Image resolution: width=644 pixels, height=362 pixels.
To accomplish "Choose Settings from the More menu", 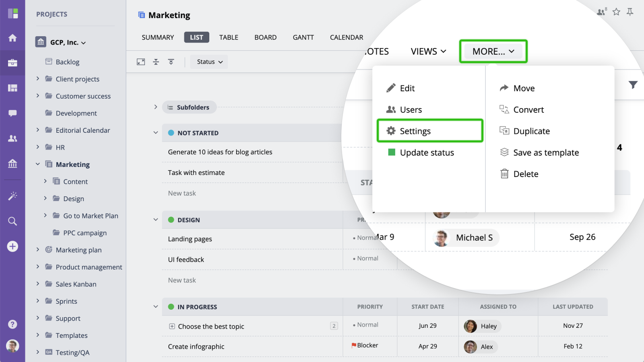I will pyautogui.click(x=430, y=131).
